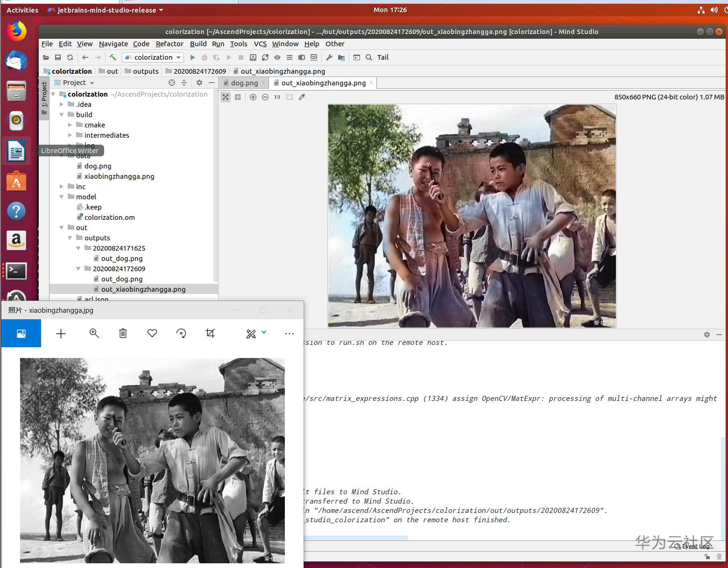
Task: Expand the inc folder in project tree
Action: 62,187
